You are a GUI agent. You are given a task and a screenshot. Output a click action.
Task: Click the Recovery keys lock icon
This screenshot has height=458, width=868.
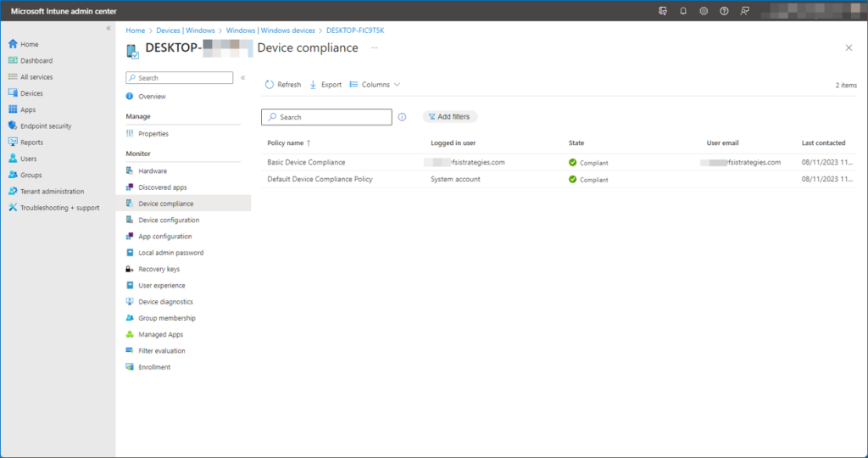tap(130, 269)
